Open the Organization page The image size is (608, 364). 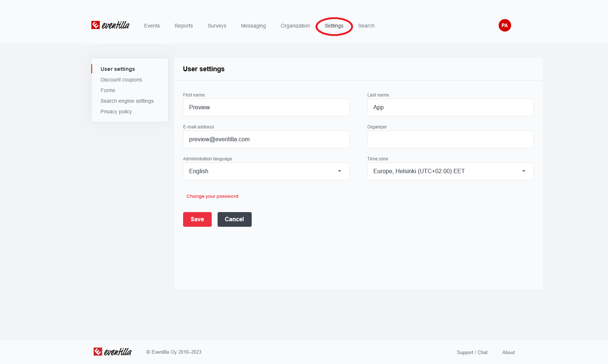tap(295, 26)
